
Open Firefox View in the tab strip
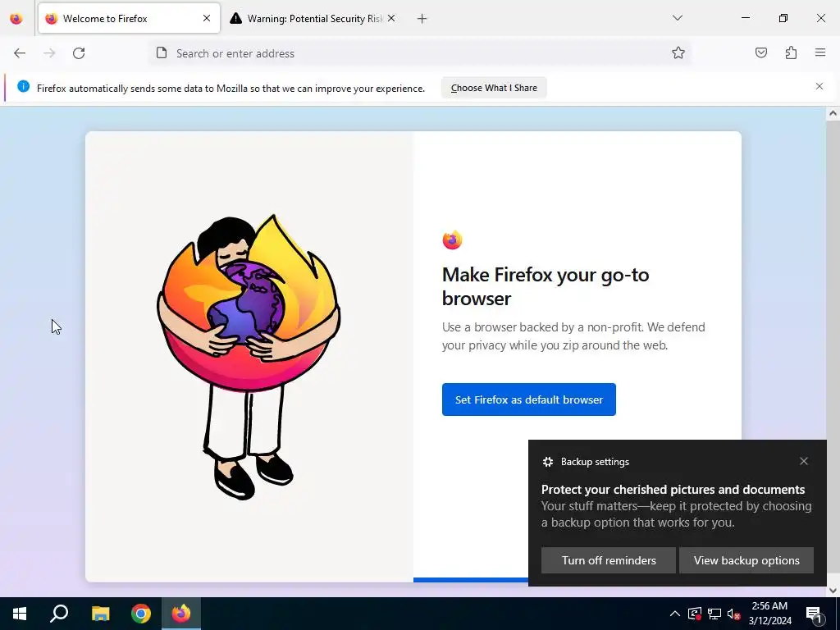coord(16,19)
